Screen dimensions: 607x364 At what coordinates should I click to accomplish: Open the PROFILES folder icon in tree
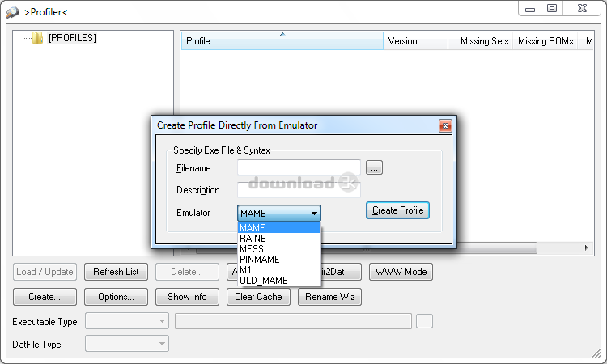[37, 38]
